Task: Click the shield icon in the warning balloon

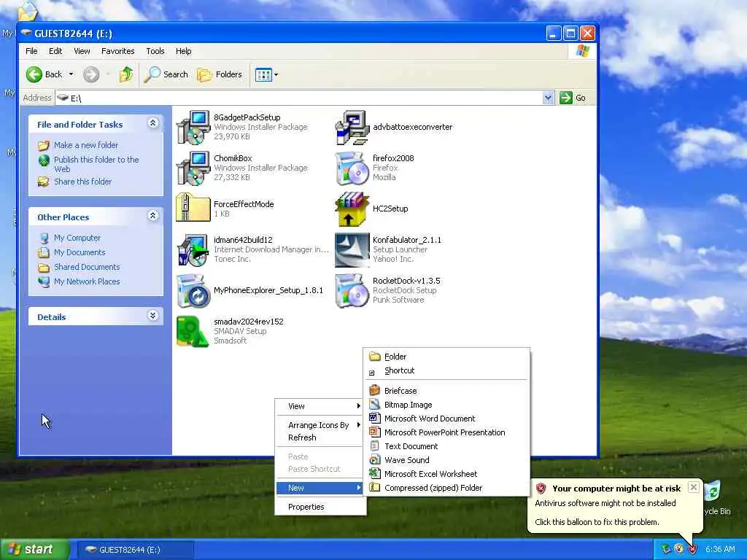Action: [x=541, y=488]
